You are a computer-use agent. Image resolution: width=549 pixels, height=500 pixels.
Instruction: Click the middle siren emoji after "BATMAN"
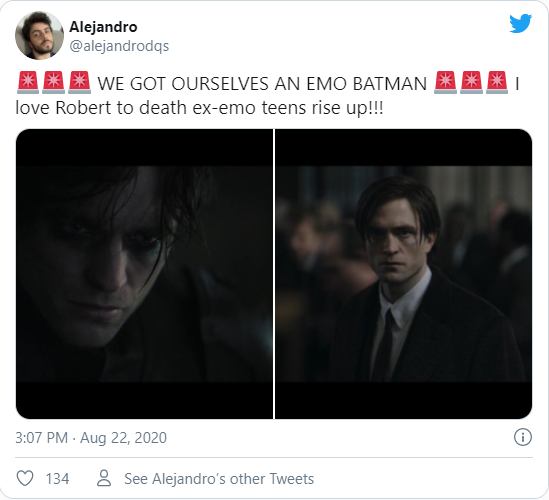point(471,82)
